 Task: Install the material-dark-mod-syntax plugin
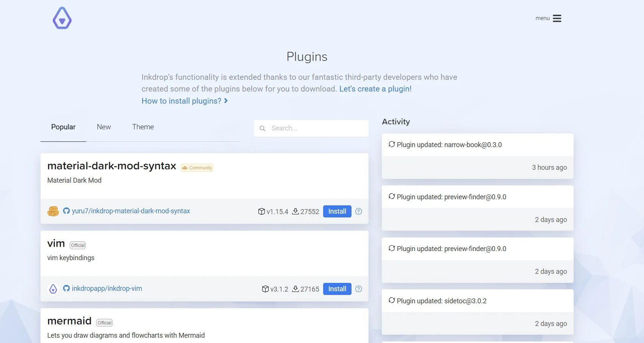(337, 211)
